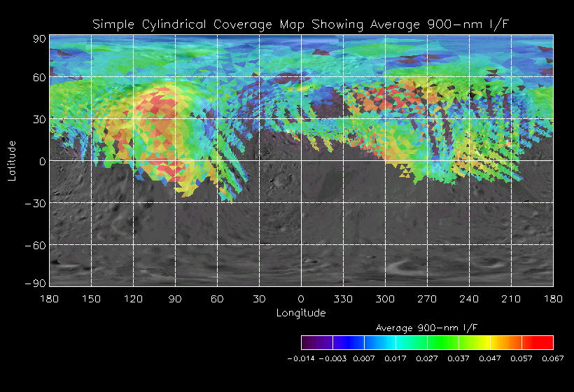Click the 90 longitude tick label
Viewport: 574px width, 392px height.
pyautogui.click(x=175, y=299)
